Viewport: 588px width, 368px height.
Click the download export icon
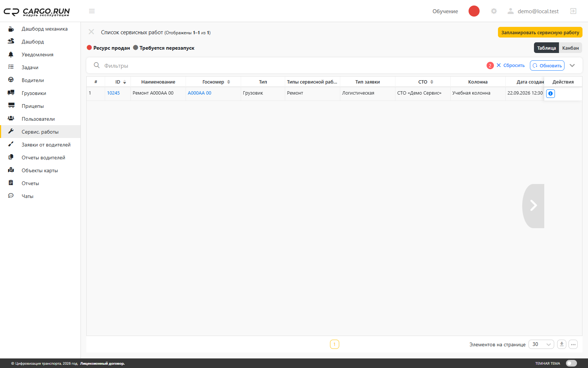[x=562, y=344]
